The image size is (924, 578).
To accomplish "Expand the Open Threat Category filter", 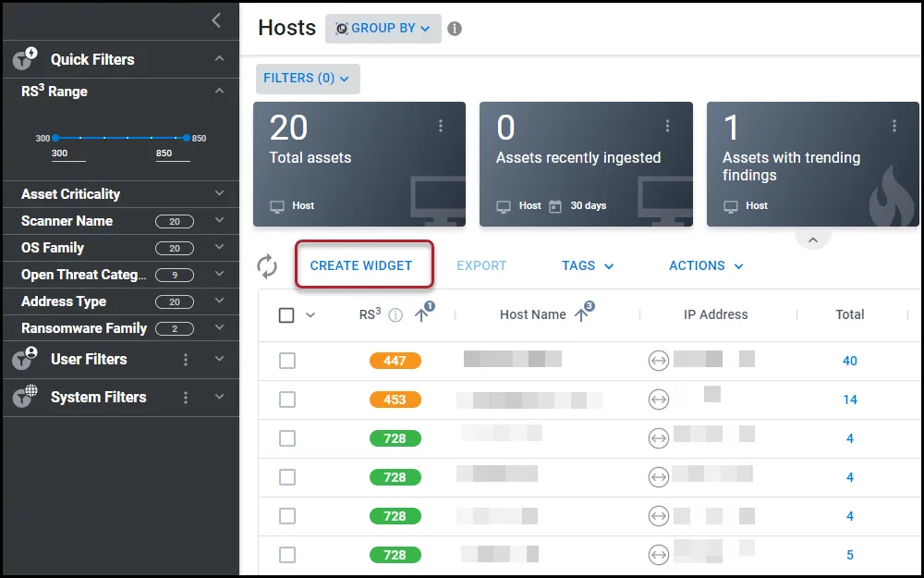I will pos(219,275).
